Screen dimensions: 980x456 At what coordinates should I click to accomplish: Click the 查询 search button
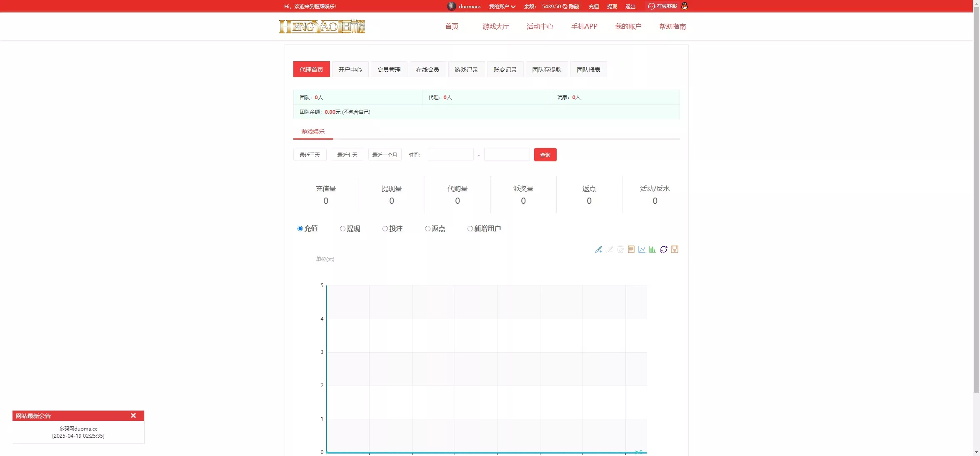point(545,155)
